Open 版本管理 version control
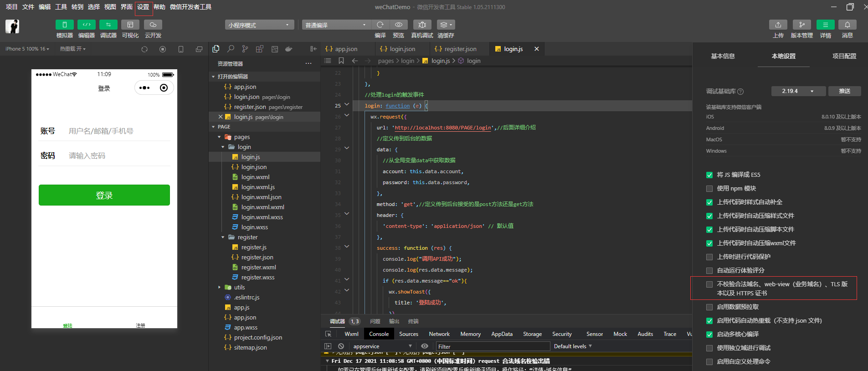Screen dimensions: 868x371 801,25
